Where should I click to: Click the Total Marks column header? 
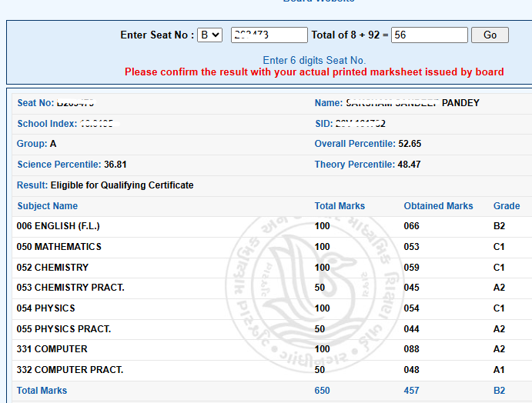coord(340,206)
